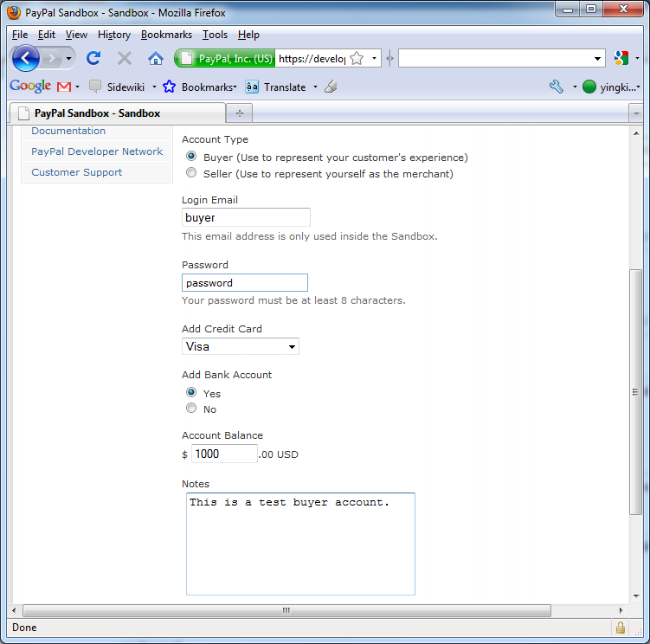The height and width of the screenshot is (644, 650).
Task: Select the Buyer account type
Action: click(192, 157)
